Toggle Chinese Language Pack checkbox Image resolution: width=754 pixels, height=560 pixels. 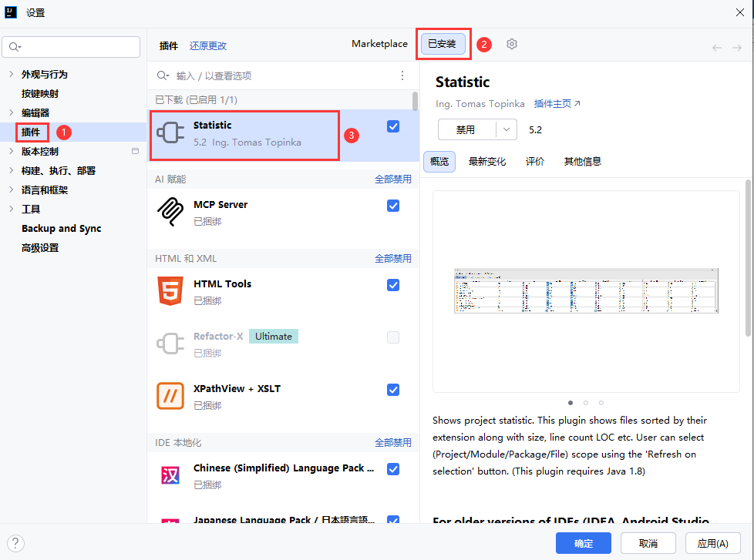point(393,469)
